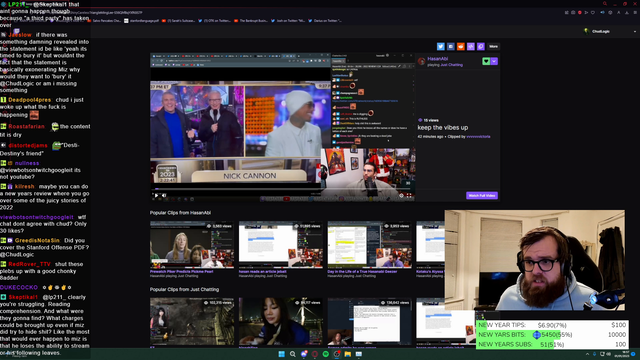Share the clip on Reddit
This screenshot has width=640, height=360.
click(460, 47)
